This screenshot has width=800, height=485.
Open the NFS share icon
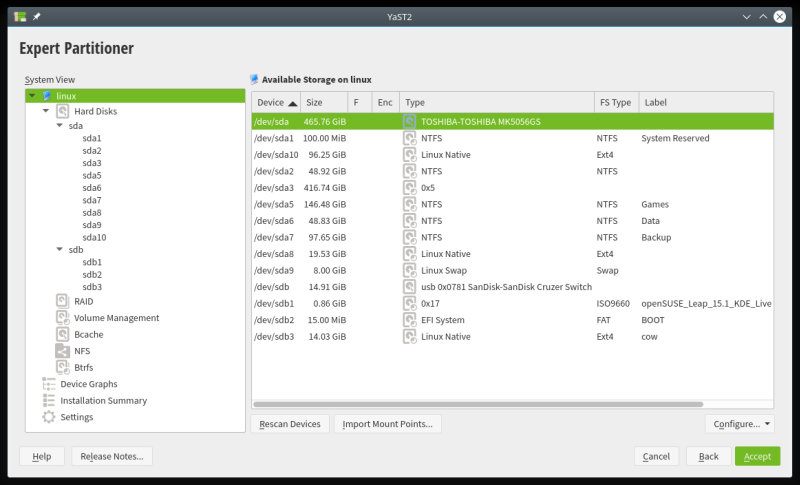coord(62,351)
